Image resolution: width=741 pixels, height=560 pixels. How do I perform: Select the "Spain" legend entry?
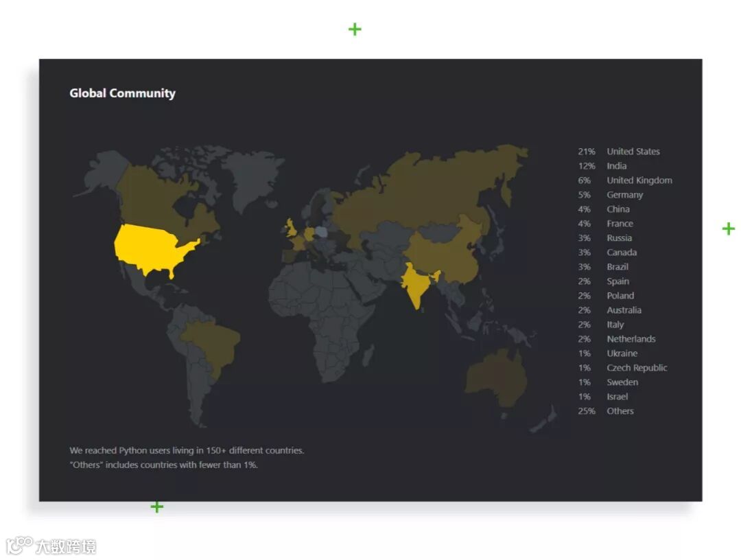pyautogui.click(x=617, y=281)
